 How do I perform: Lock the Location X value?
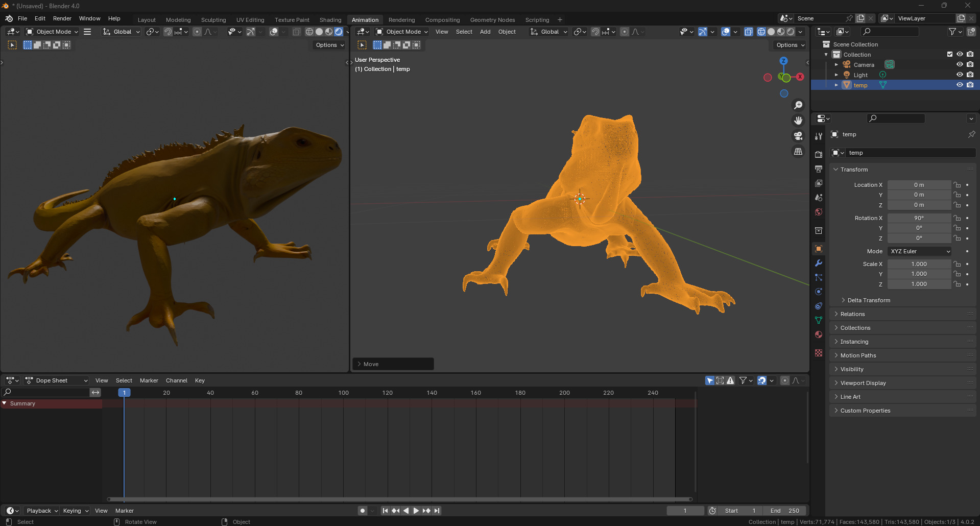click(x=957, y=185)
